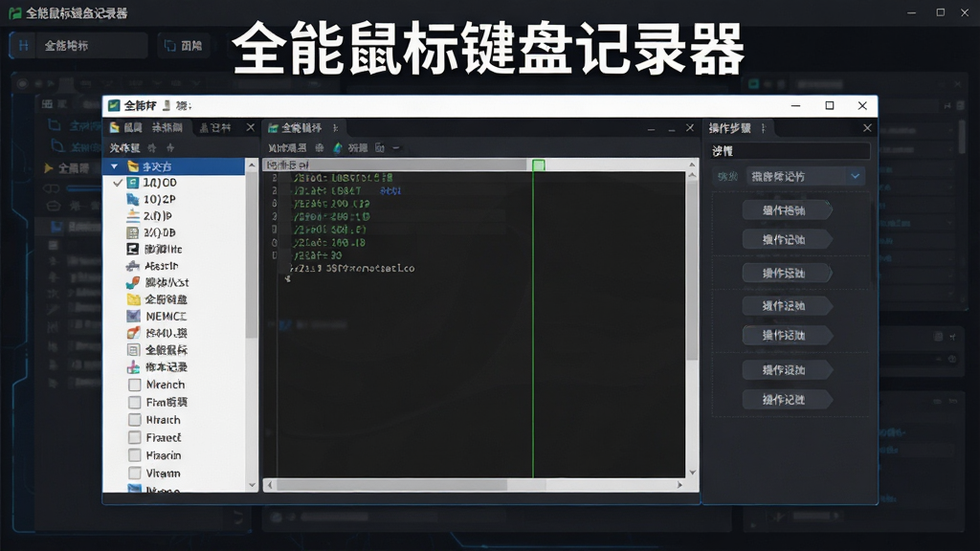
Task: Close the 操作步骤 panel with its X
Action: [867, 128]
